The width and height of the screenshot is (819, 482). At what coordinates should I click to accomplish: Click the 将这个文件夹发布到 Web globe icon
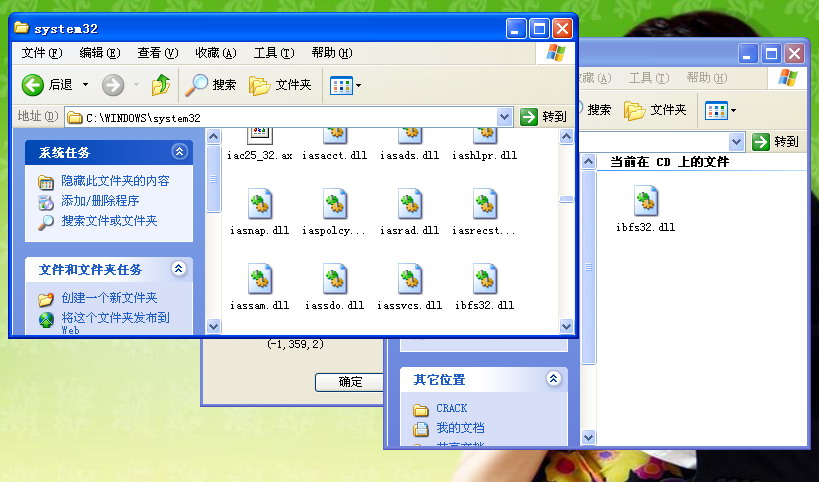tap(46, 320)
